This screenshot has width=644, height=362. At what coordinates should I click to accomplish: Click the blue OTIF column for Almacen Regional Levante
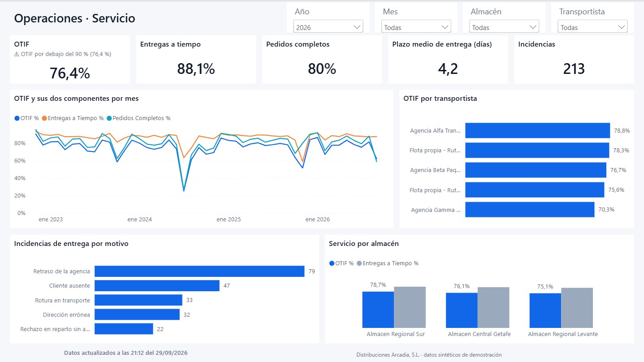(545, 310)
